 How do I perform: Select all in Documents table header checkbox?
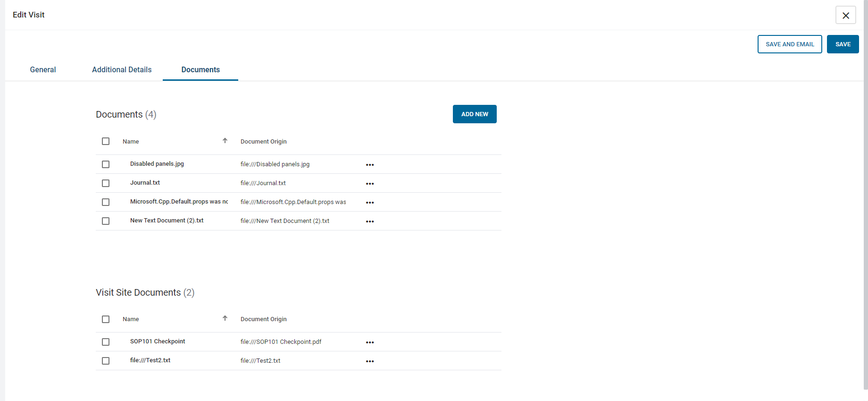click(106, 141)
